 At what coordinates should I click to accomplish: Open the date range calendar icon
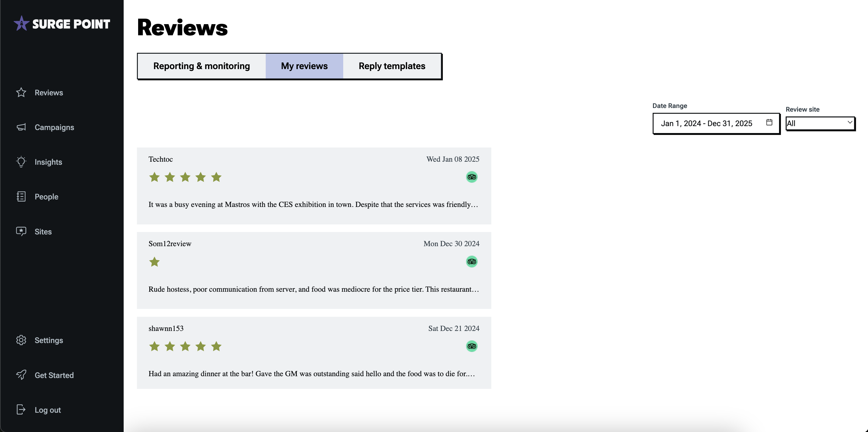pyautogui.click(x=769, y=122)
